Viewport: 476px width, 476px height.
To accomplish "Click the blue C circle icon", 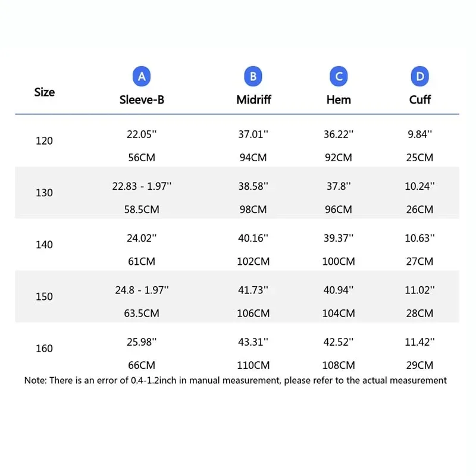I will pos(339,77).
